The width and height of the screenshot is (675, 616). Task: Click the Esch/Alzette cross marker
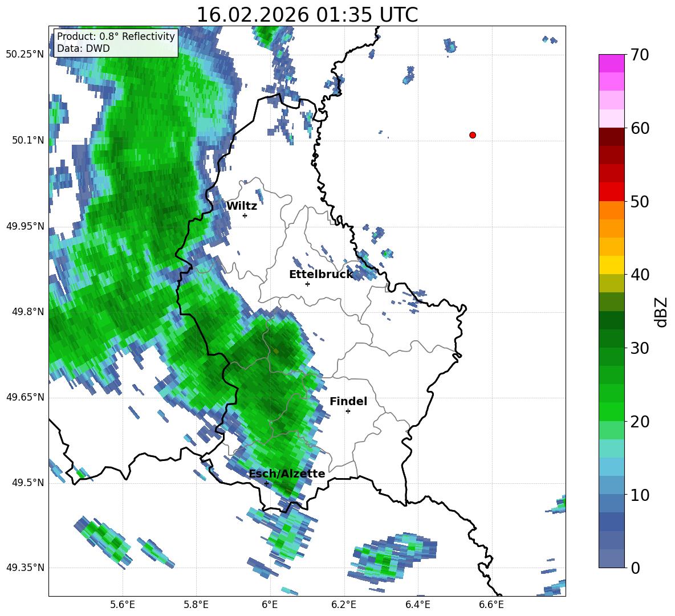266,483
